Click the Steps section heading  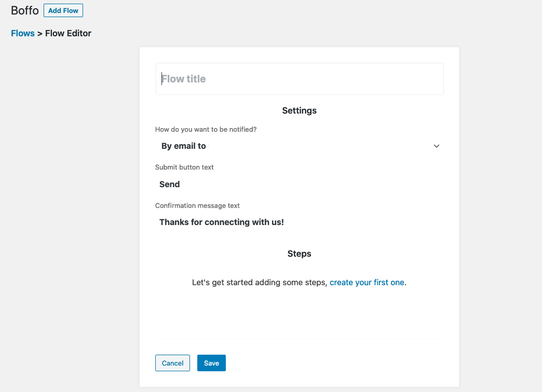(300, 254)
